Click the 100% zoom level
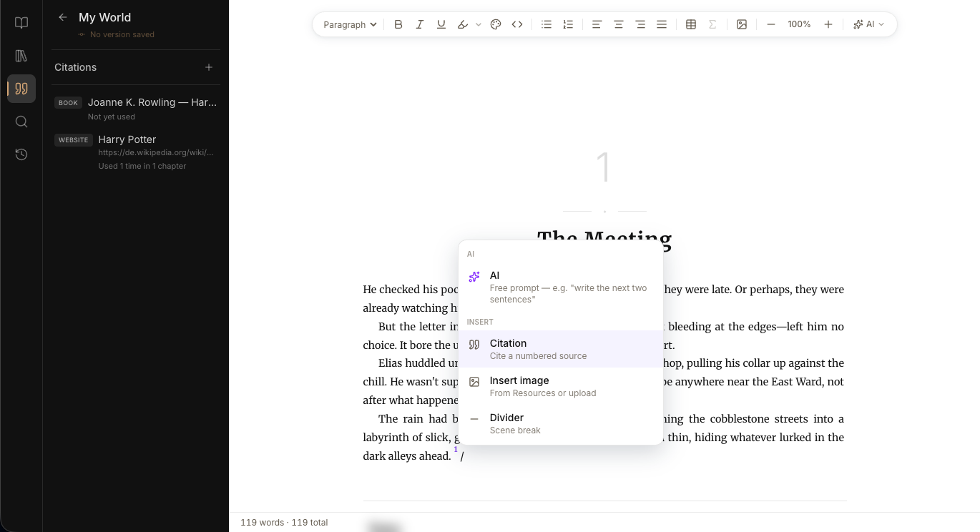Screen dimensions: 980x532 click(799, 24)
